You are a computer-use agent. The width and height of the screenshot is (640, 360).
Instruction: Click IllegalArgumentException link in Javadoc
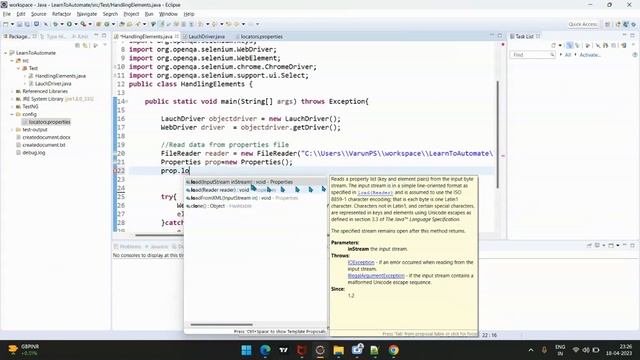pyautogui.click(x=376, y=276)
